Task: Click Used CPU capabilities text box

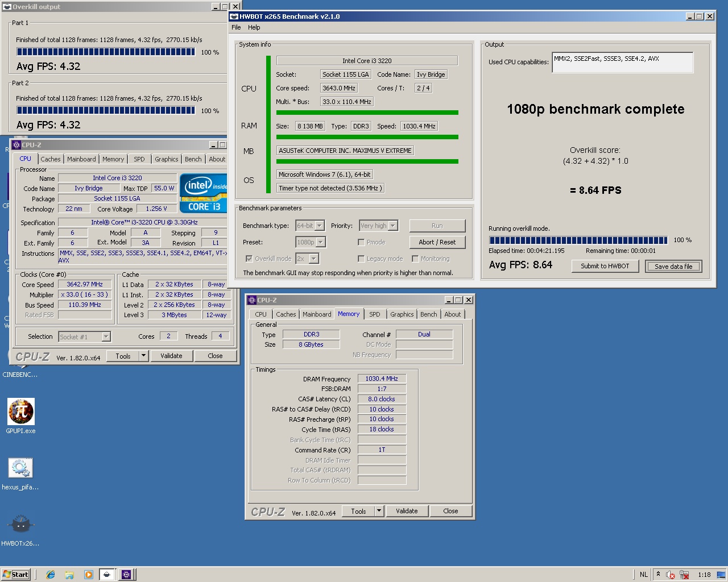Action: point(623,63)
